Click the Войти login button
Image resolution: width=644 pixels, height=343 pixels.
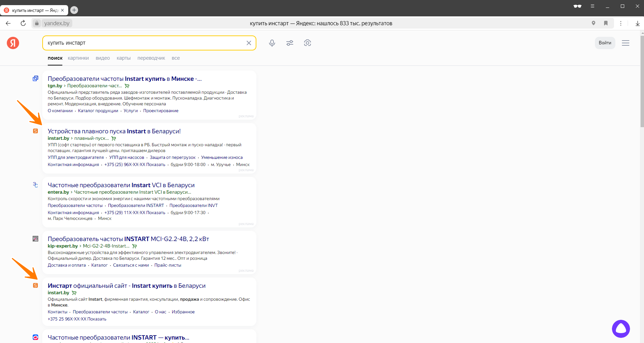pos(605,43)
